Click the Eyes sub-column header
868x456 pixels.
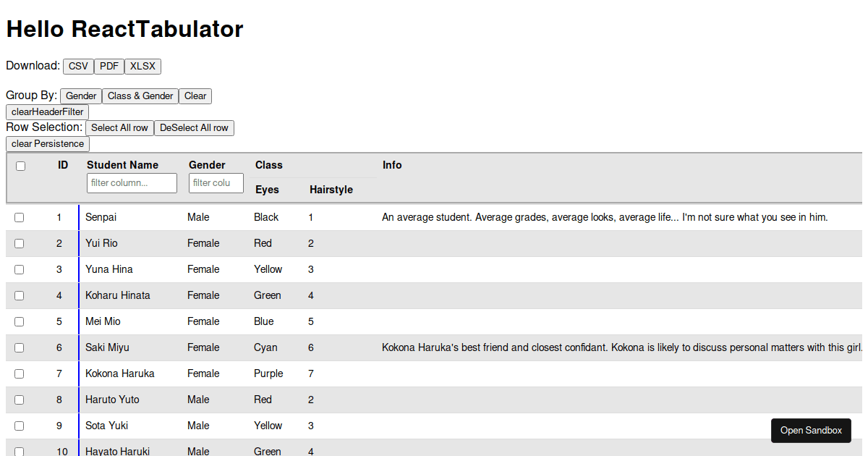(x=267, y=189)
